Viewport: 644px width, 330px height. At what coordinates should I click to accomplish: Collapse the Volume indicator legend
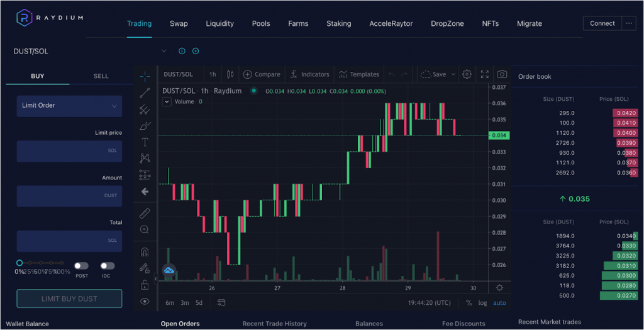pyautogui.click(x=166, y=101)
